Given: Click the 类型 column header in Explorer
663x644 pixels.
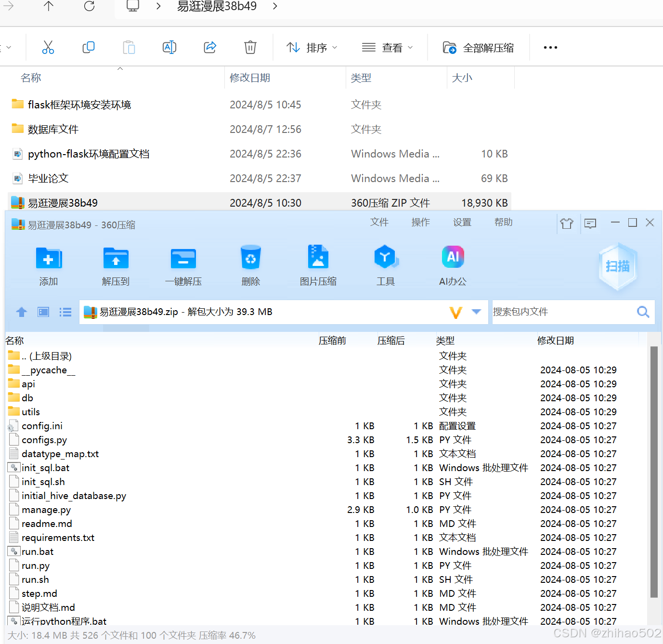Looking at the screenshot, I should 361,78.
